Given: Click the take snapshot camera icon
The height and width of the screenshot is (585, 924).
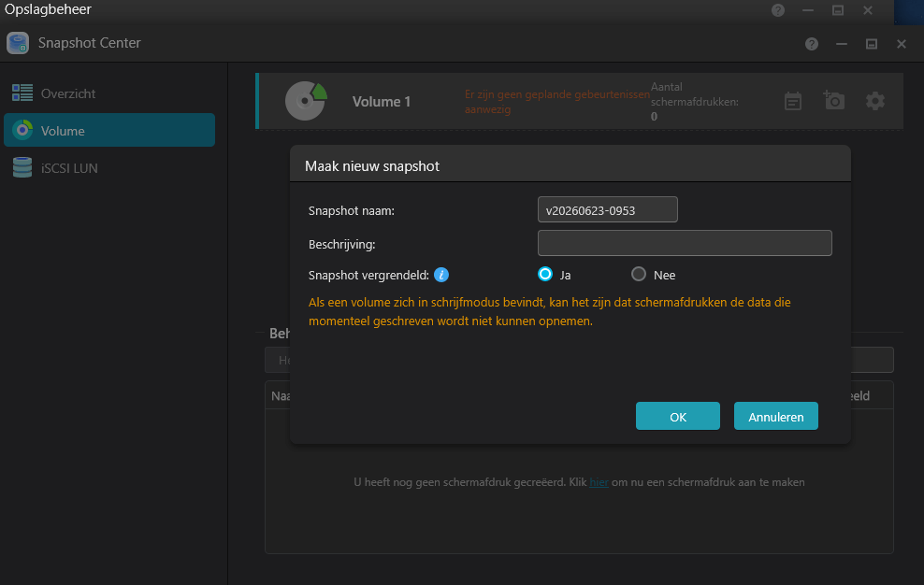Looking at the screenshot, I should 834,101.
